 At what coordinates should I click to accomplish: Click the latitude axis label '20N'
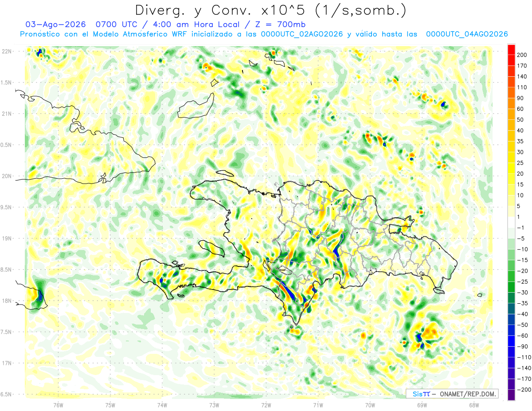tap(8, 176)
